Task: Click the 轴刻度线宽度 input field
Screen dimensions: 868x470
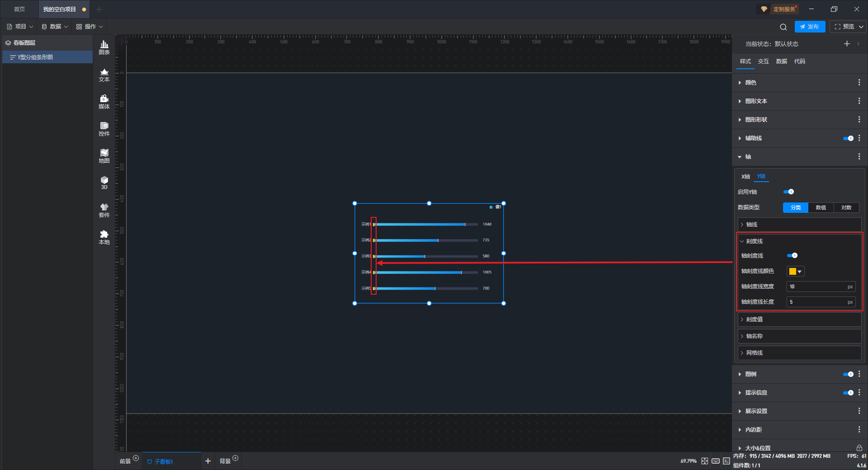Action: (x=821, y=287)
